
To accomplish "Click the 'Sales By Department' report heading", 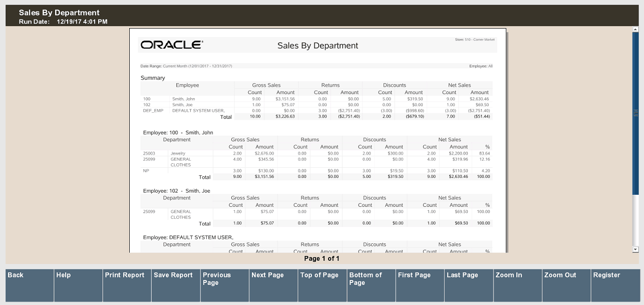I will tap(318, 46).
